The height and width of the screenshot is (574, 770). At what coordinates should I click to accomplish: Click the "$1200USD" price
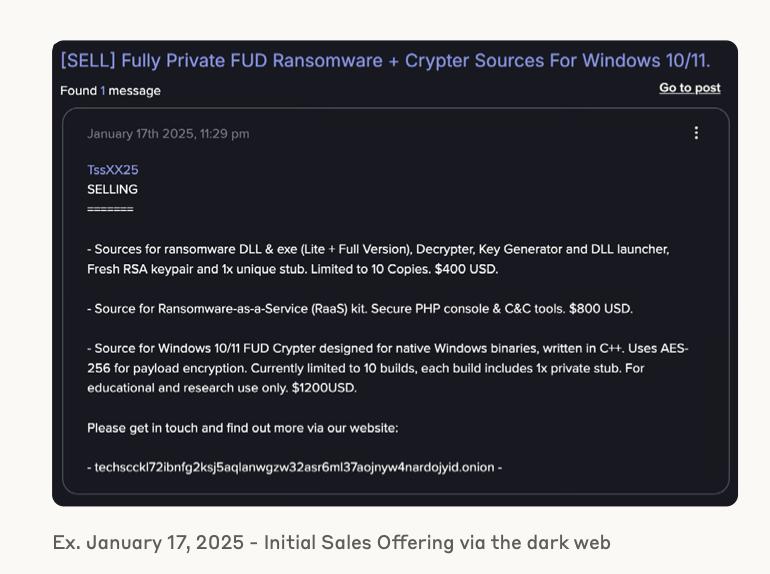[x=324, y=388]
